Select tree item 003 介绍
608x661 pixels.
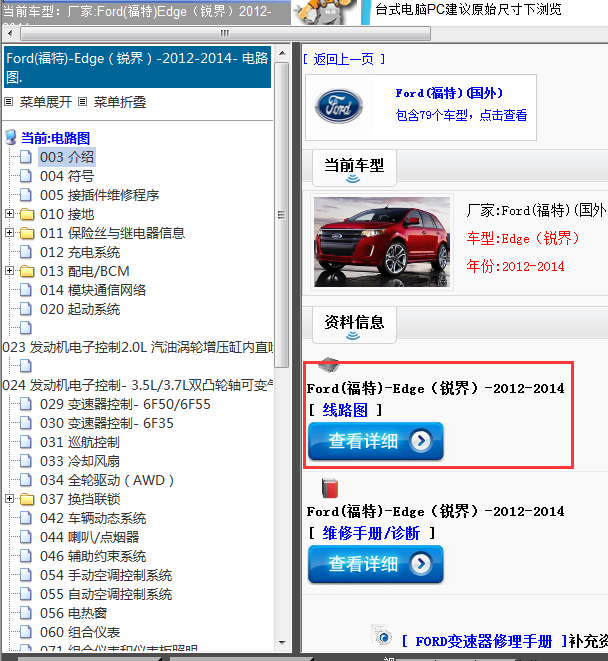coord(67,157)
